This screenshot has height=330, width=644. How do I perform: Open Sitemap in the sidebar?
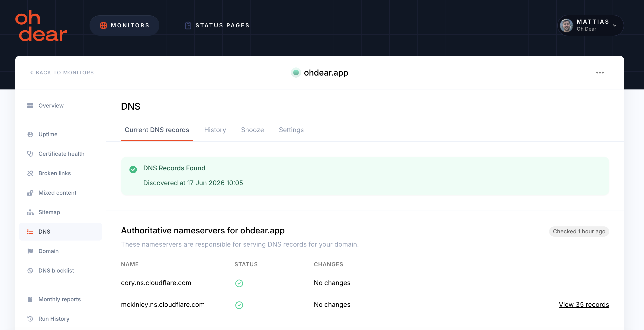click(61, 212)
